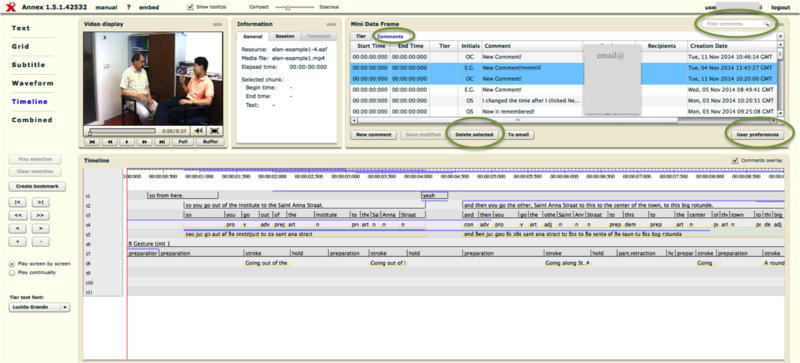Click the >| timeline navigation button
The image size is (800, 363).
coord(41,203)
